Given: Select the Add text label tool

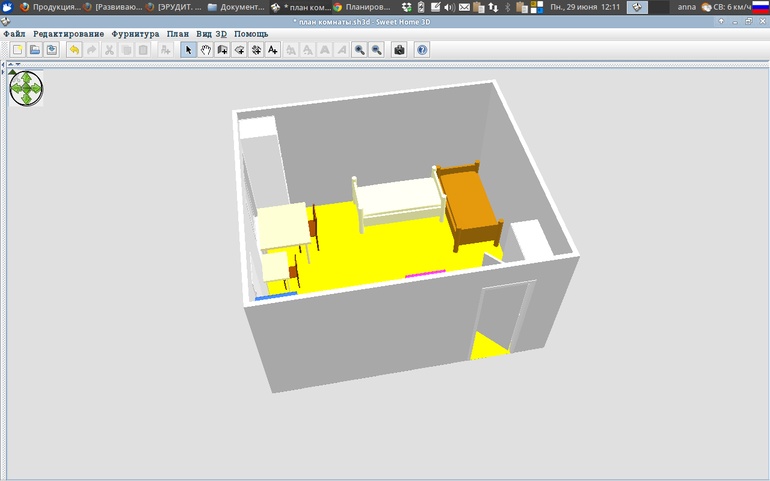Looking at the screenshot, I should click(x=273, y=50).
